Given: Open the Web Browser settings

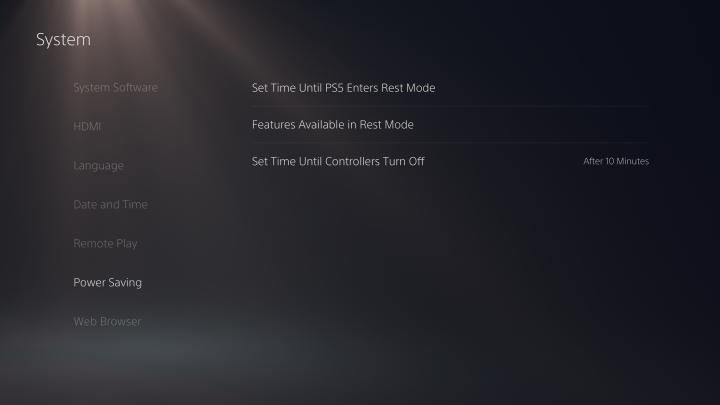Looking at the screenshot, I should (x=107, y=321).
